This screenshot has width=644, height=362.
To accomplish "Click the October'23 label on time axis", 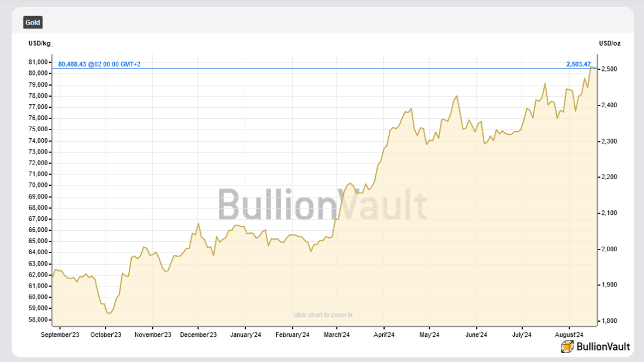I will coord(106,334).
